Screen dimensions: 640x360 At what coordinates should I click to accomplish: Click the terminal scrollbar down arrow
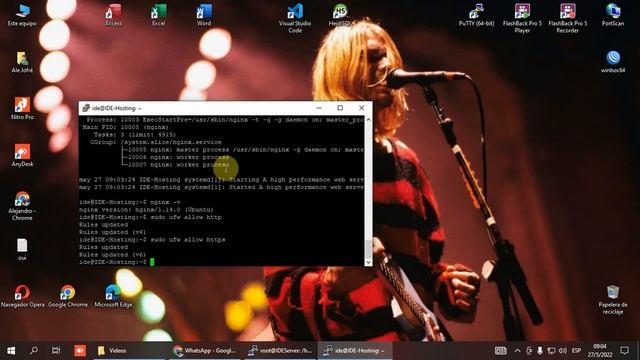coord(369,262)
